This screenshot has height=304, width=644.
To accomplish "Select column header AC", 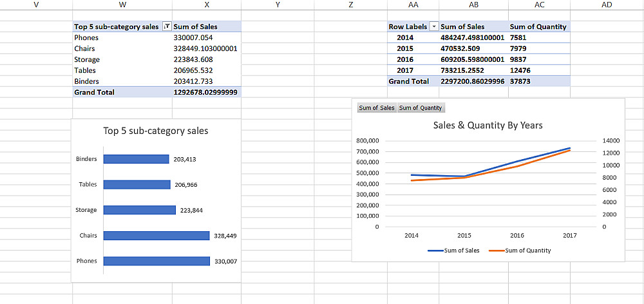I will pos(539,5).
